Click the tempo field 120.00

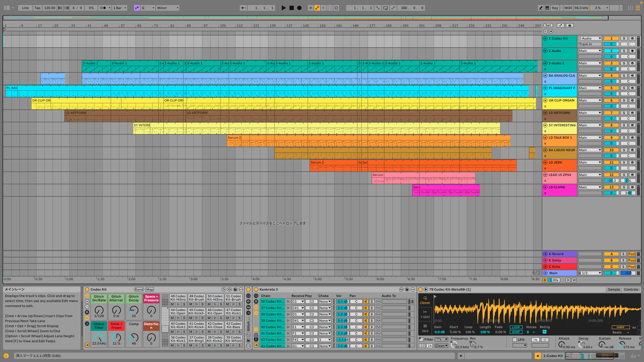click(50, 8)
